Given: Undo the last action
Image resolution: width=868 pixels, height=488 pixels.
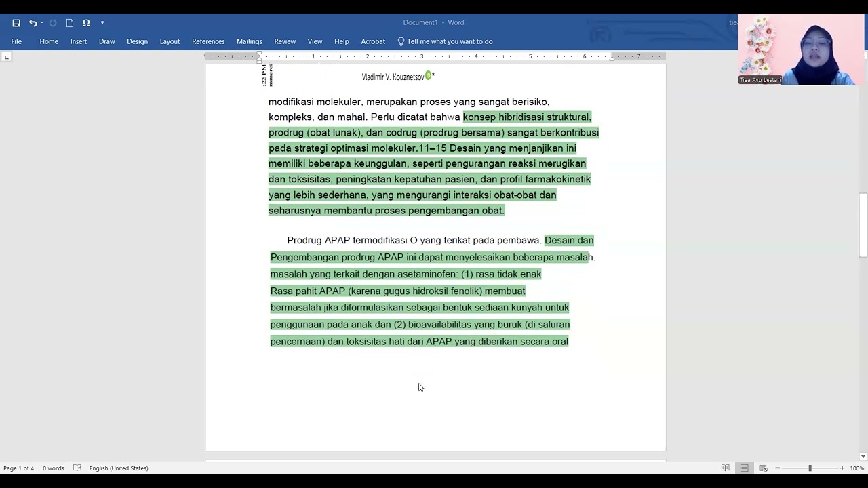Looking at the screenshot, I should [32, 23].
